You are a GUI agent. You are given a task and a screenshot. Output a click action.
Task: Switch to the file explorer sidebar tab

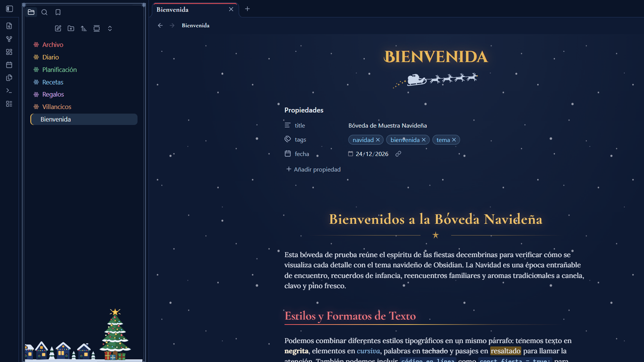point(31,12)
